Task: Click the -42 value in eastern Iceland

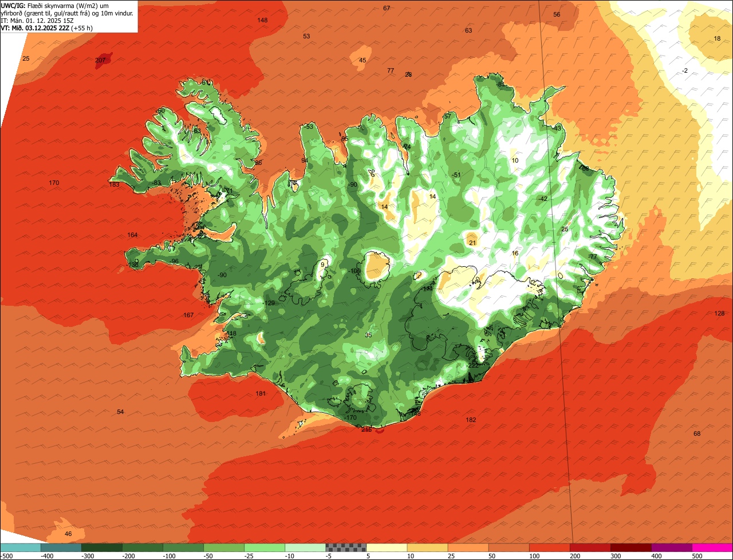Action: coord(542,199)
